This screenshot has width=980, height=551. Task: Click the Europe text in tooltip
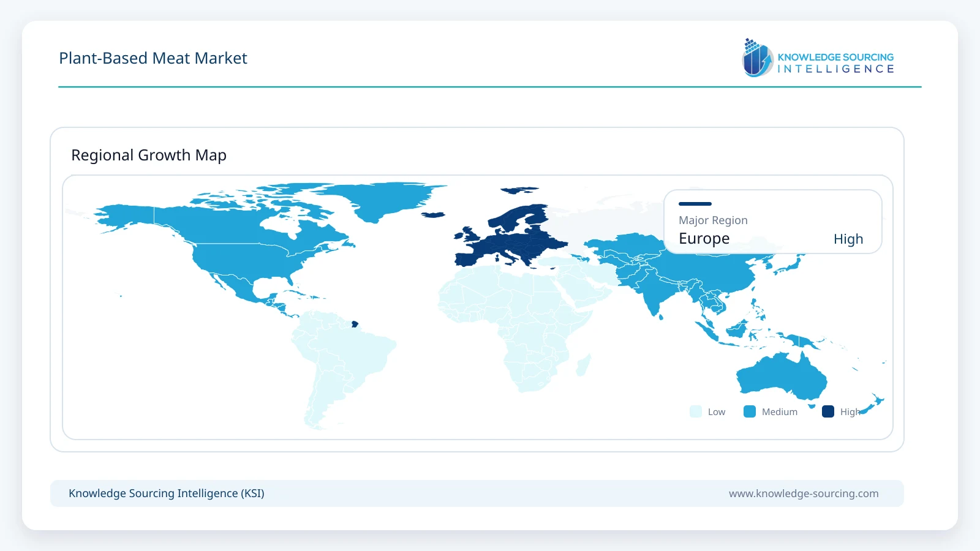704,238
